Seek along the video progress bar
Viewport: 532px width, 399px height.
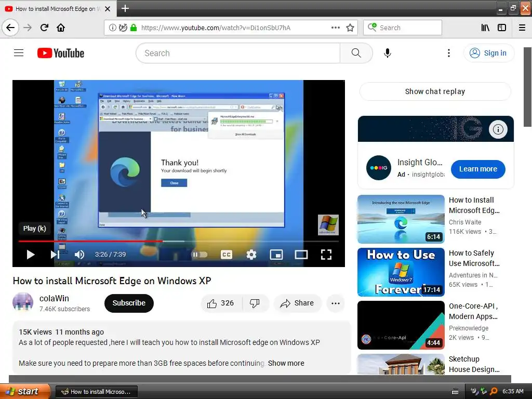179,241
